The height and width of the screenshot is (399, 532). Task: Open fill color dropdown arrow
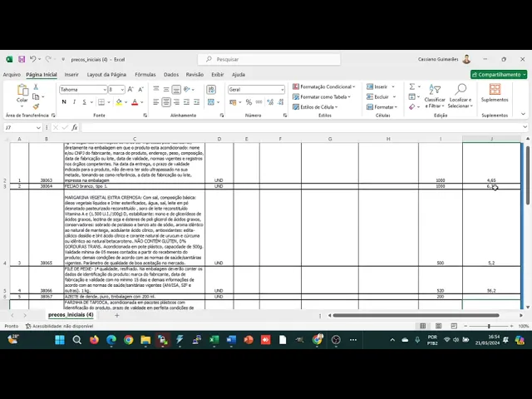pos(126,102)
